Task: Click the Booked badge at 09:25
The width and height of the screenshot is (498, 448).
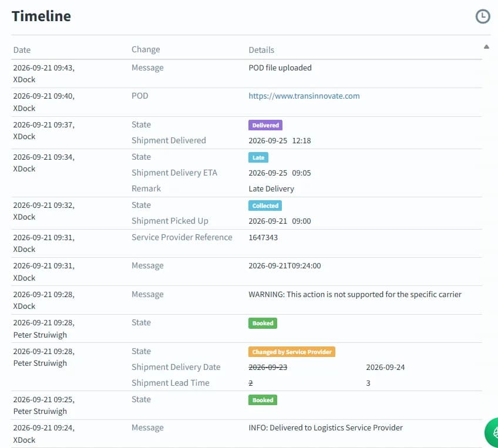Action: [263, 400]
